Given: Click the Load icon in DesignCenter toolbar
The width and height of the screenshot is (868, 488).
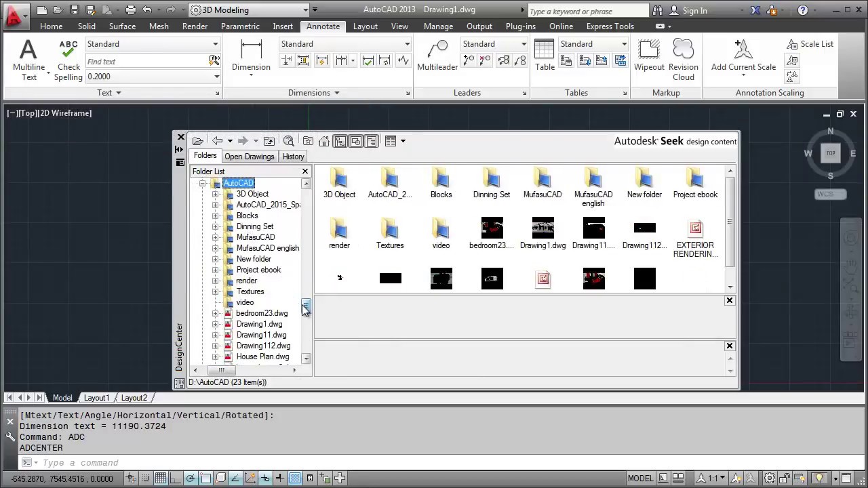Looking at the screenshot, I should [x=197, y=141].
